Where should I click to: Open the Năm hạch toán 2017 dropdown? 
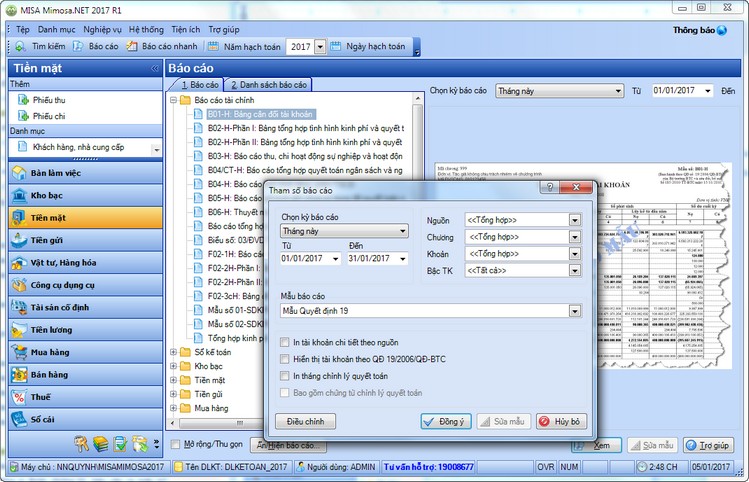point(320,47)
